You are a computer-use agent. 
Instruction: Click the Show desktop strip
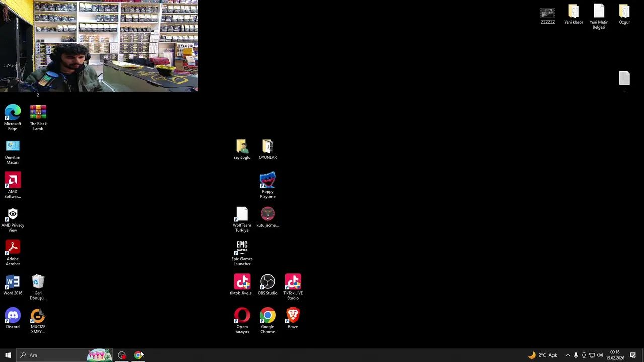[642, 355]
